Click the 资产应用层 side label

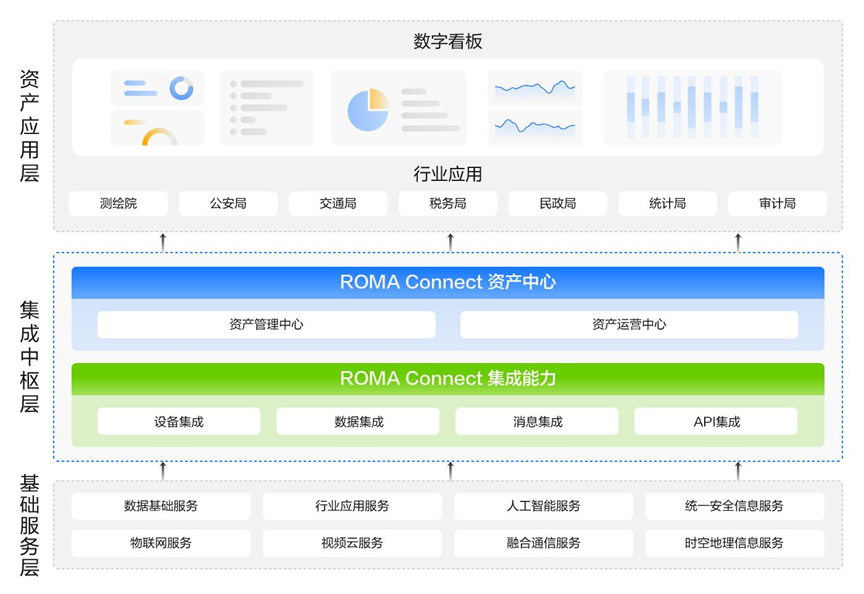[30, 126]
